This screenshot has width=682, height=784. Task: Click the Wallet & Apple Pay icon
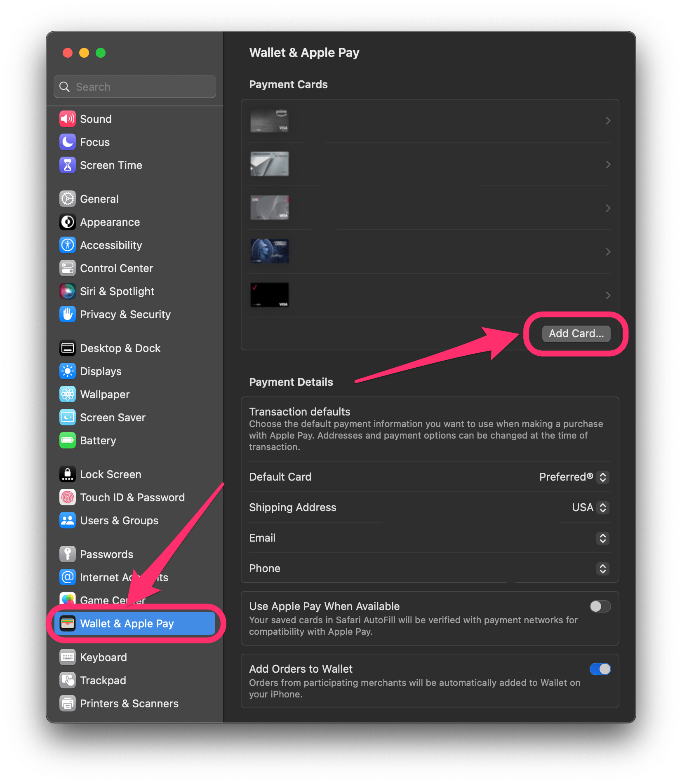coord(68,624)
